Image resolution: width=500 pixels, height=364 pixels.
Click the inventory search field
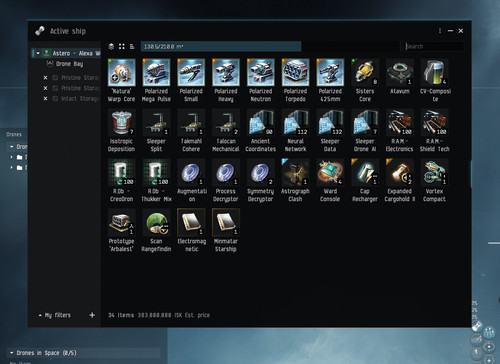click(x=433, y=47)
